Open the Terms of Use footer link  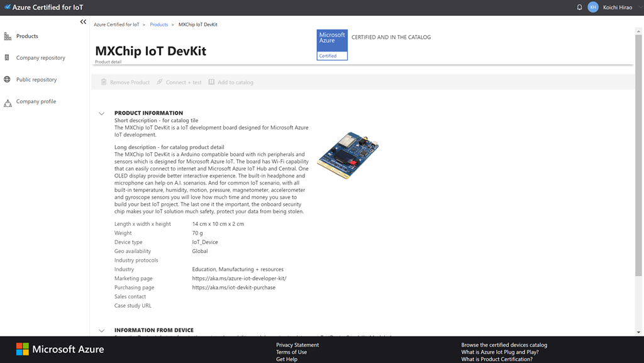(x=291, y=352)
